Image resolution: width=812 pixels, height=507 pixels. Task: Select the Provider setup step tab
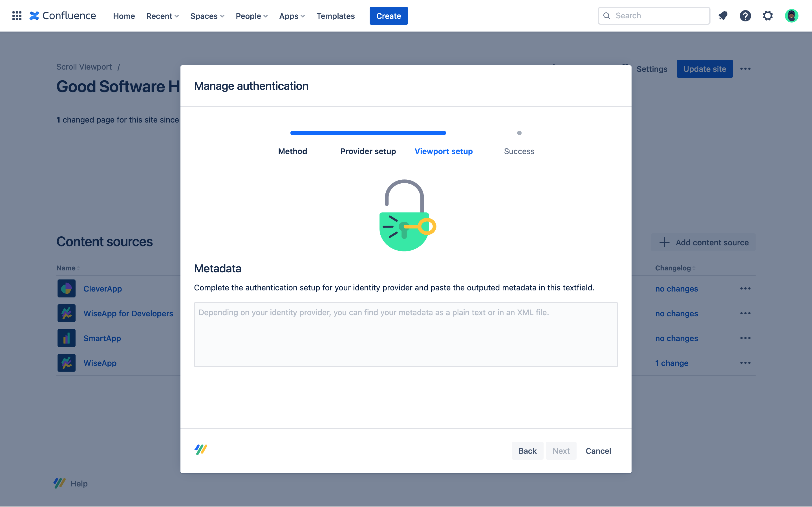coord(368,151)
